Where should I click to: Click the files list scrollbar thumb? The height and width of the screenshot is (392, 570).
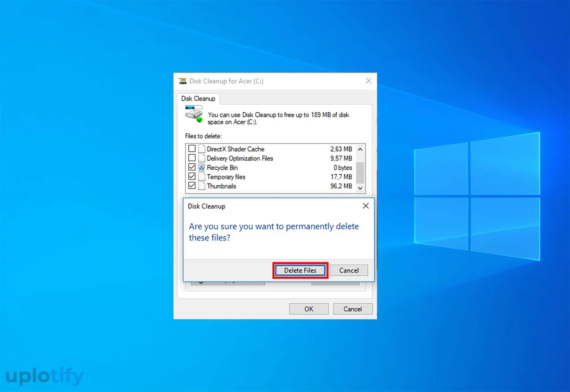pyautogui.click(x=360, y=172)
